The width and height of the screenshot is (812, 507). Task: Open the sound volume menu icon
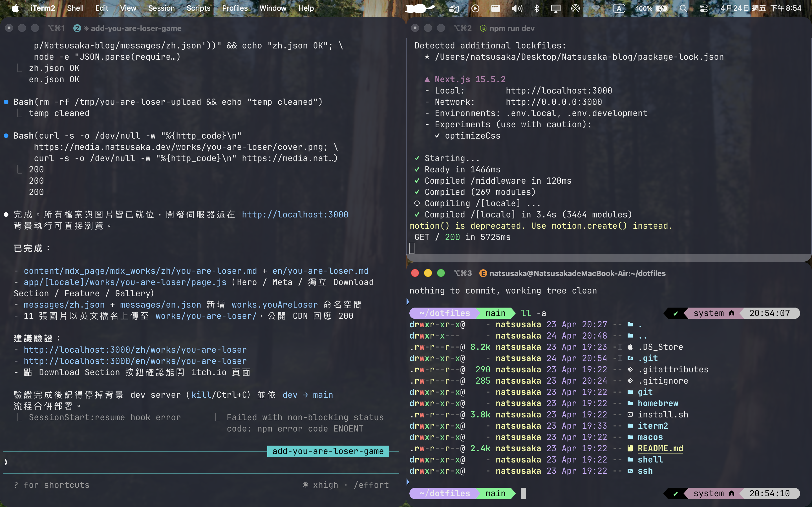(517, 8)
